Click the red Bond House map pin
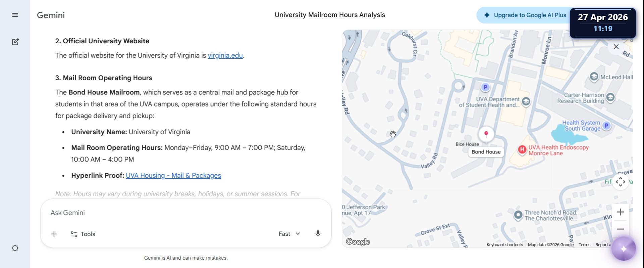The width and height of the screenshot is (644, 268). click(x=486, y=134)
